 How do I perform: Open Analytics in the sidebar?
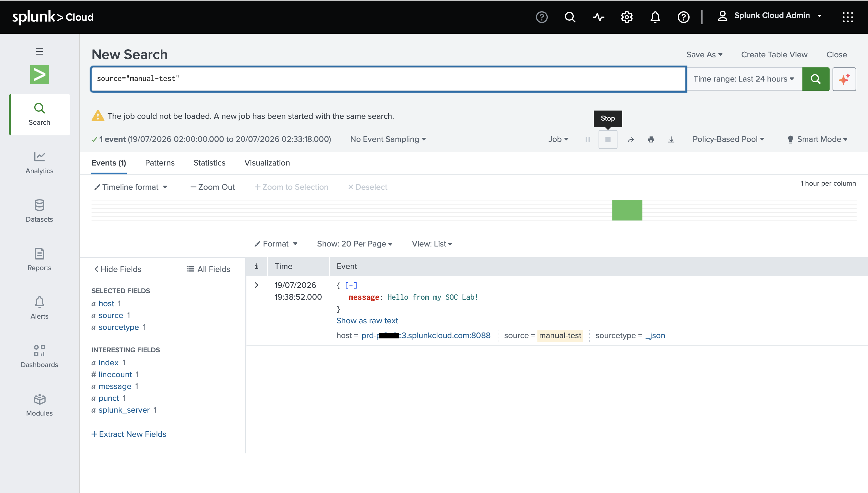pos(40,163)
